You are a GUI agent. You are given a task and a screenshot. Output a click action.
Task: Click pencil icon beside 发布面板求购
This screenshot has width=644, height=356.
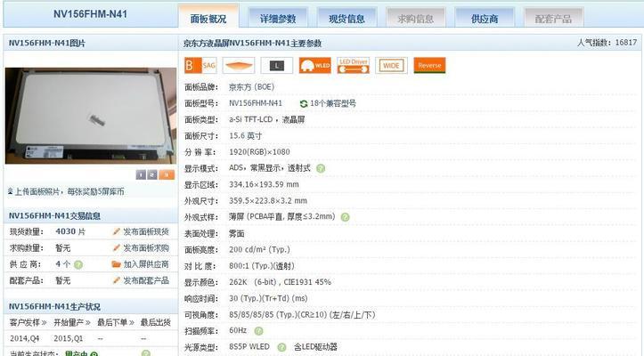click(x=117, y=248)
